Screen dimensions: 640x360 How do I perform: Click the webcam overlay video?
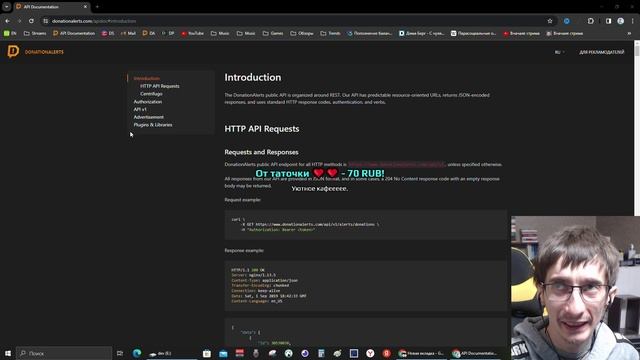tap(576, 288)
